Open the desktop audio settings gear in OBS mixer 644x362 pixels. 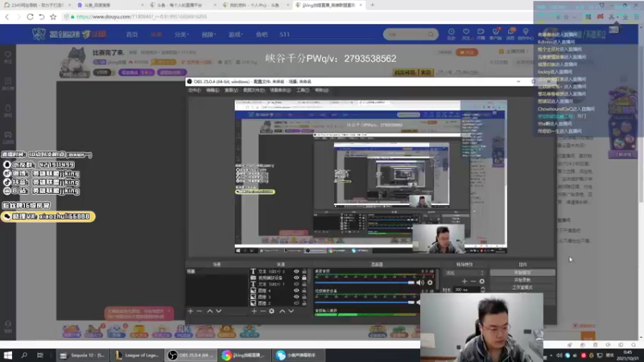[430, 282]
